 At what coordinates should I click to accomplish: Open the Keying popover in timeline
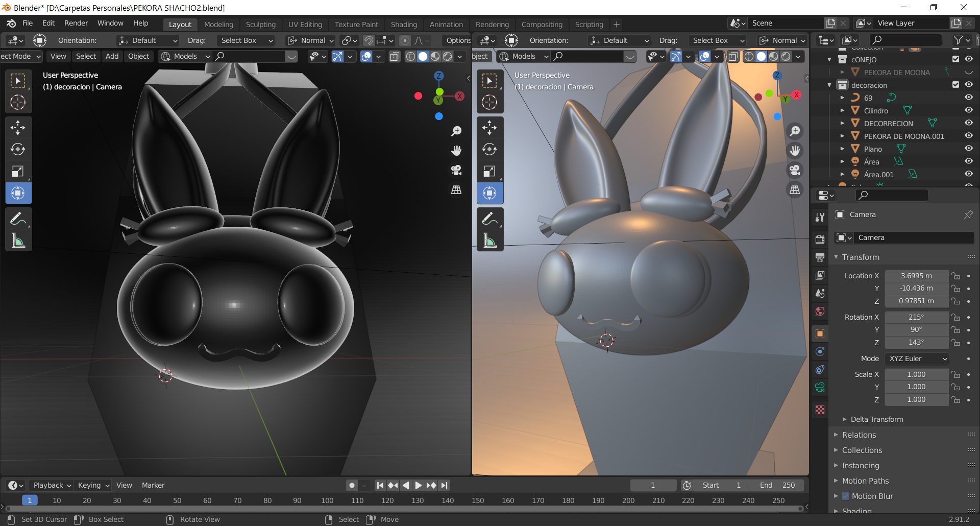click(93, 485)
